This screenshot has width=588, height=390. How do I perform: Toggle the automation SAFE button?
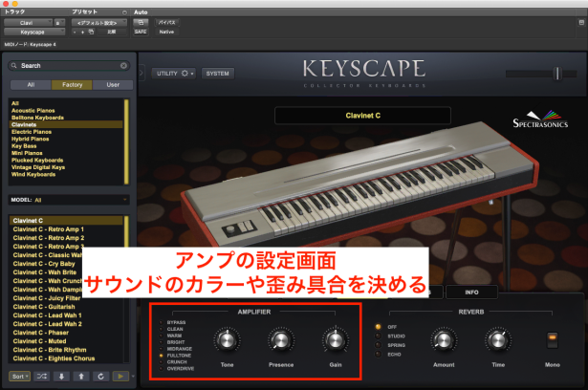click(141, 32)
